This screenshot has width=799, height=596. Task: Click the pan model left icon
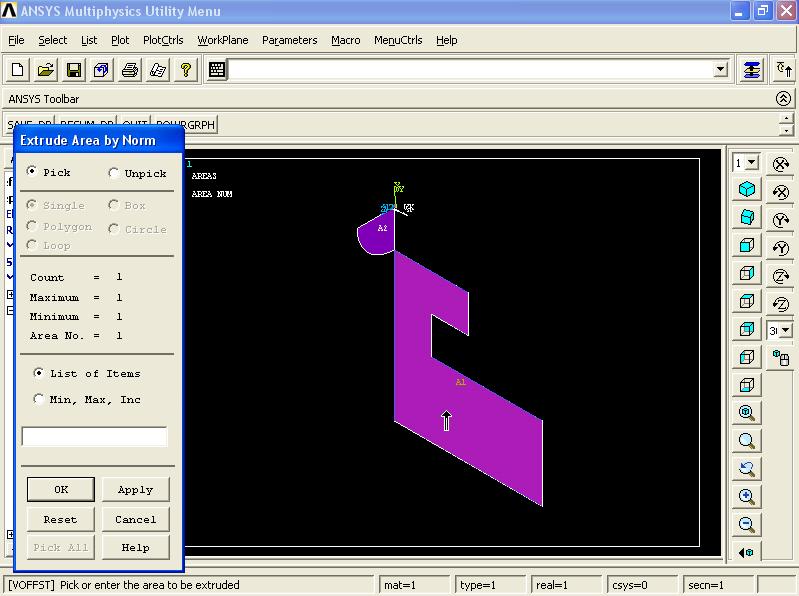[747, 552]
